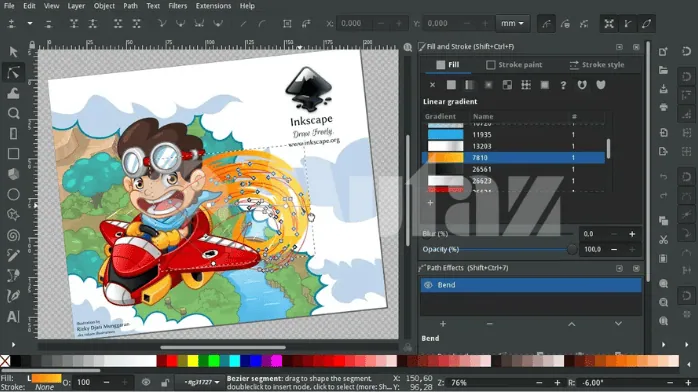Open dropdown arrow beside insert node button

pyautogui.click(x=30, y=24)
